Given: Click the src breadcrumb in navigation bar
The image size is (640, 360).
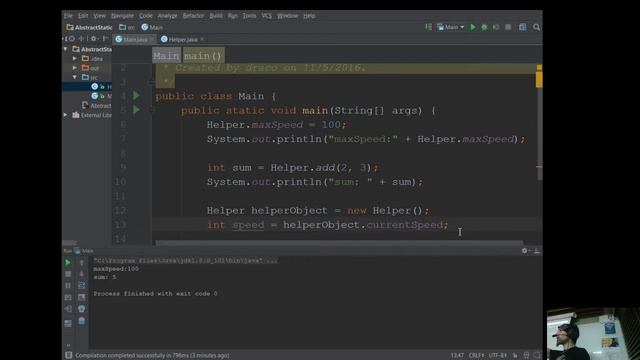Looking at the screenshot, I should pos(127,27).
